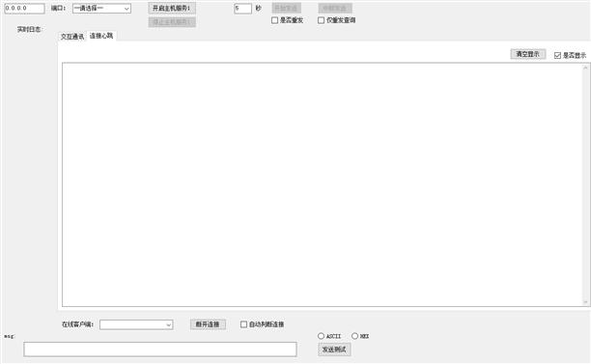The height and width of the screenshot is (364, 591).
Task: Uncheck the 是否显示 checkbox
Action: point(557,55)
